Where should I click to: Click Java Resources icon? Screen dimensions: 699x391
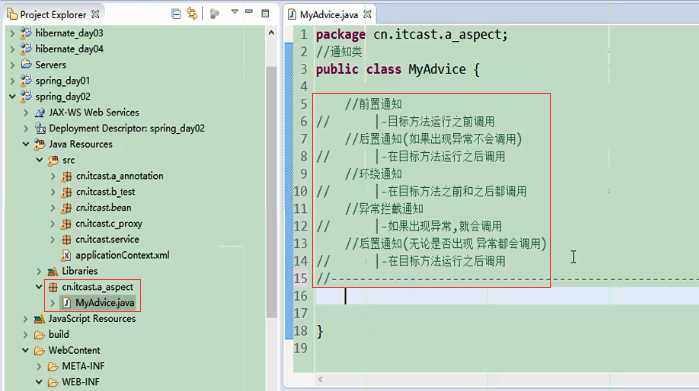point(40,144)
